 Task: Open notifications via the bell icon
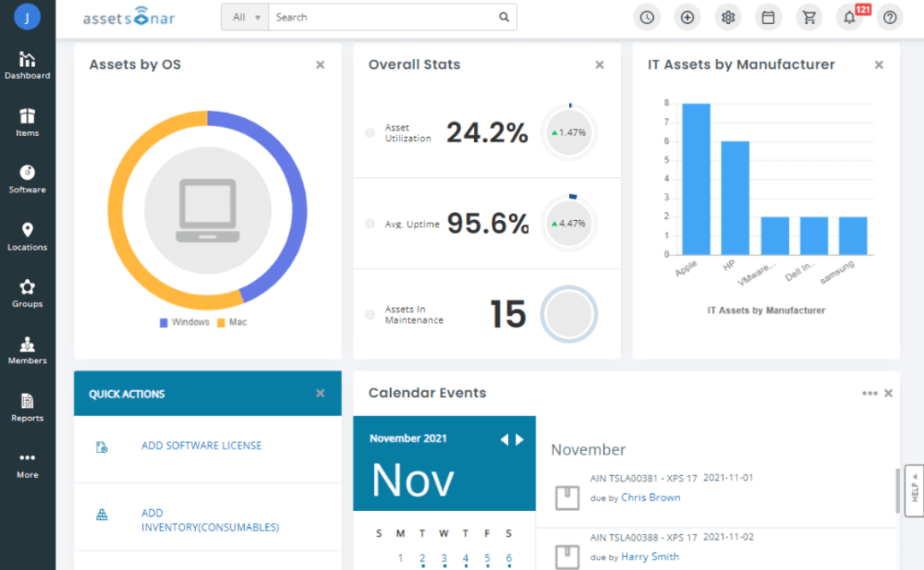tap(849, 17)
